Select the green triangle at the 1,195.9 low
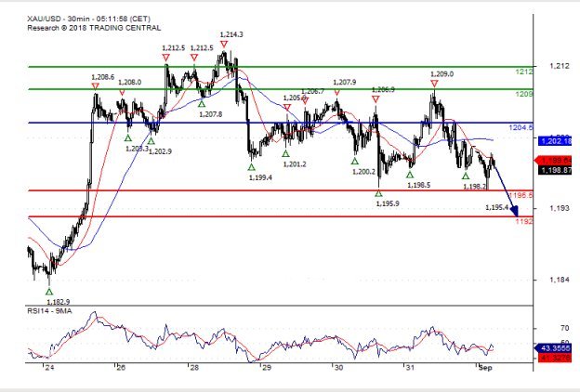Screen dimensions: 580x392 (378, 193)
